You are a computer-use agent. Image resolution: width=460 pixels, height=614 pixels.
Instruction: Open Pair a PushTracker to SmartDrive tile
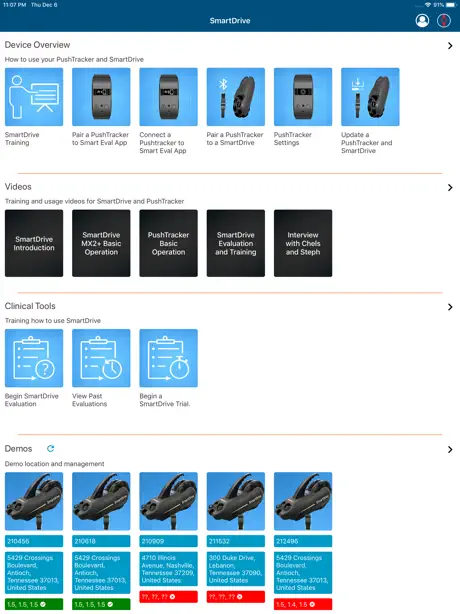click(236, 97)
